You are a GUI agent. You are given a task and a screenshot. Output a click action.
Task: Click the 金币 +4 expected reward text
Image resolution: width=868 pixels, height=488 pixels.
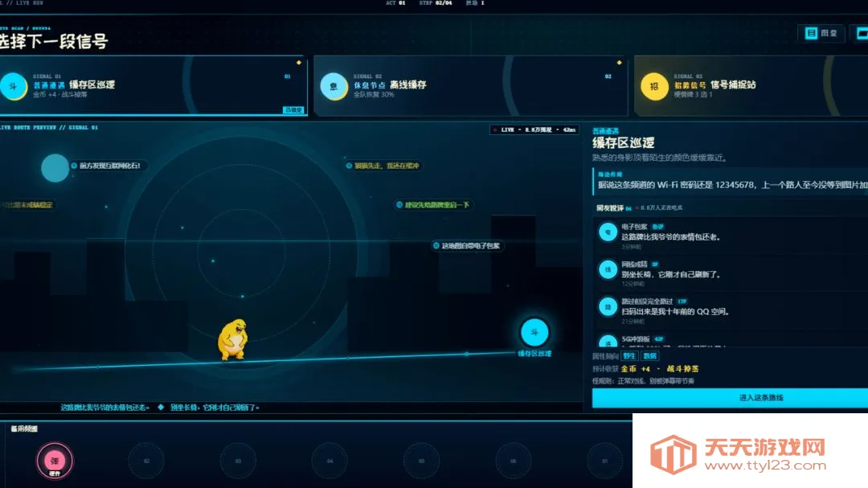pos(636,369)
